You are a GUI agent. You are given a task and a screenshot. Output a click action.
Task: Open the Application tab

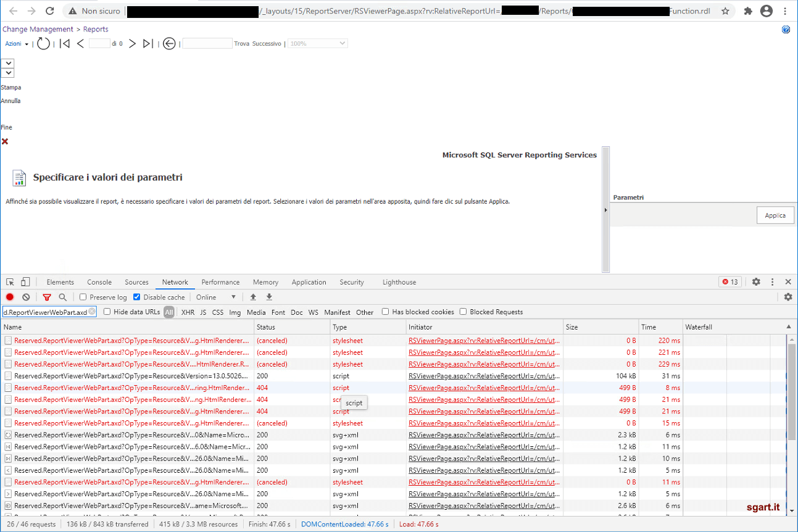point(309,282)
